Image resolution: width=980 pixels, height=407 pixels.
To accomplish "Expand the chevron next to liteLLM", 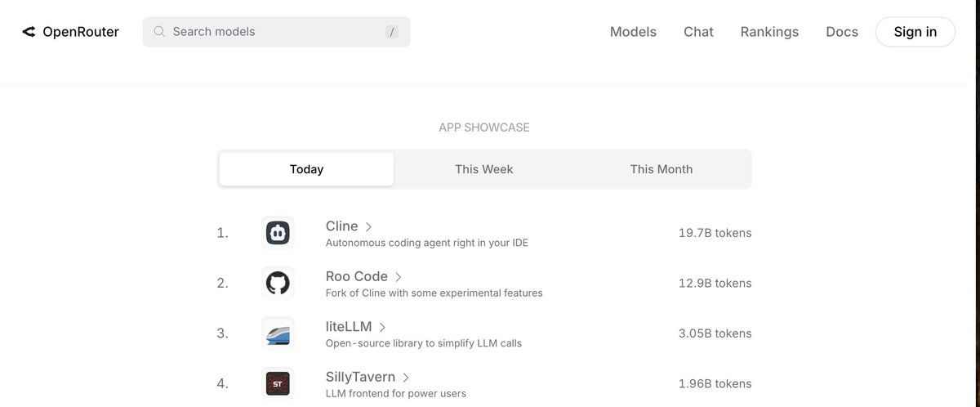I will tap(381, 327).
